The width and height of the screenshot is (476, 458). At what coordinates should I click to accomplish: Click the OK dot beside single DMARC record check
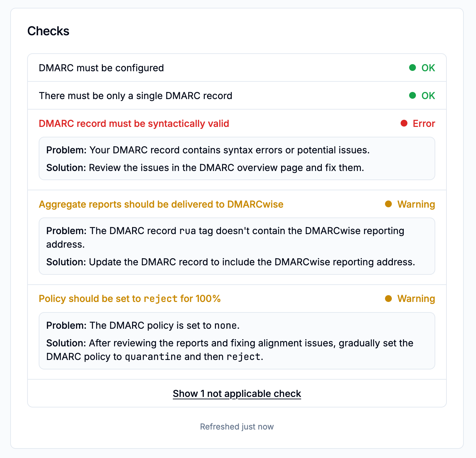(x=412, y=95)
